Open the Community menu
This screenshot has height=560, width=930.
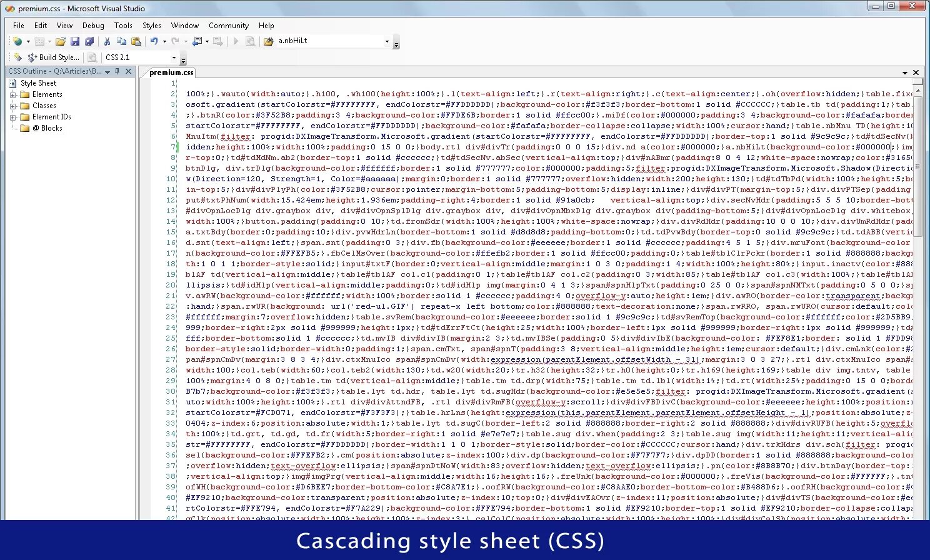[229, 26]
